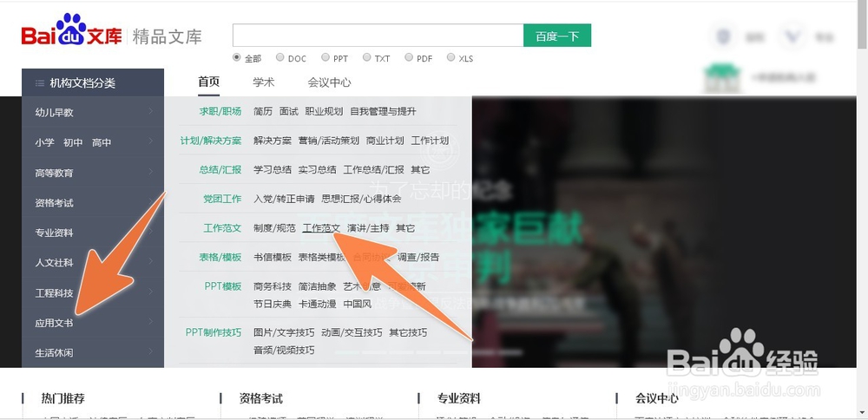Open the 简洁抽象 link
The image size is (868, 420).
[x=317, y=286]
